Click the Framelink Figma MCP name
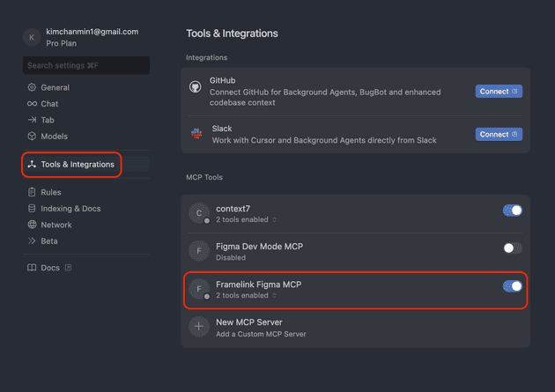This screenshot has height=392, width=555. pyautogui.click(x=259, y=285)
